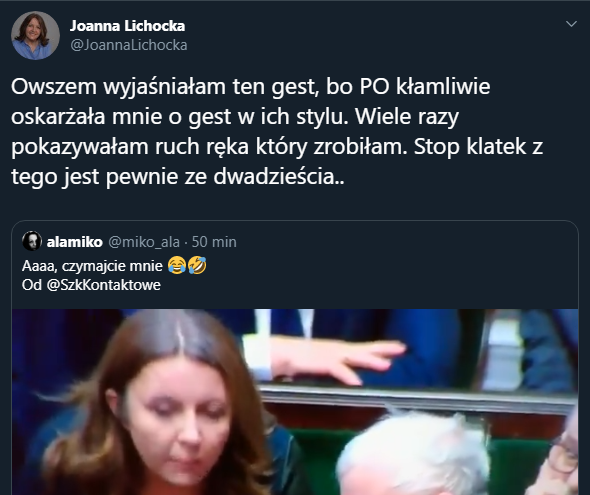Open Joanna Lichocka's profile picture
590x495 pixels.
pos(35,35)
